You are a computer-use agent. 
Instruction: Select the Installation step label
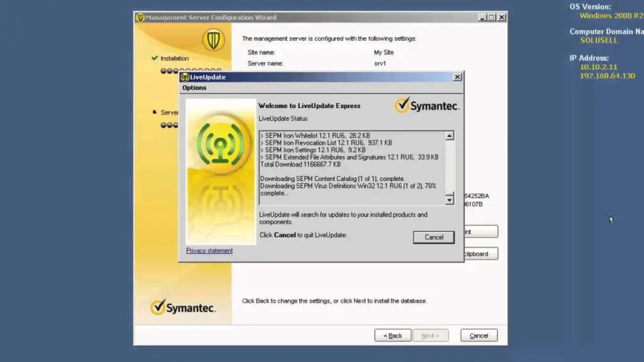175,58
